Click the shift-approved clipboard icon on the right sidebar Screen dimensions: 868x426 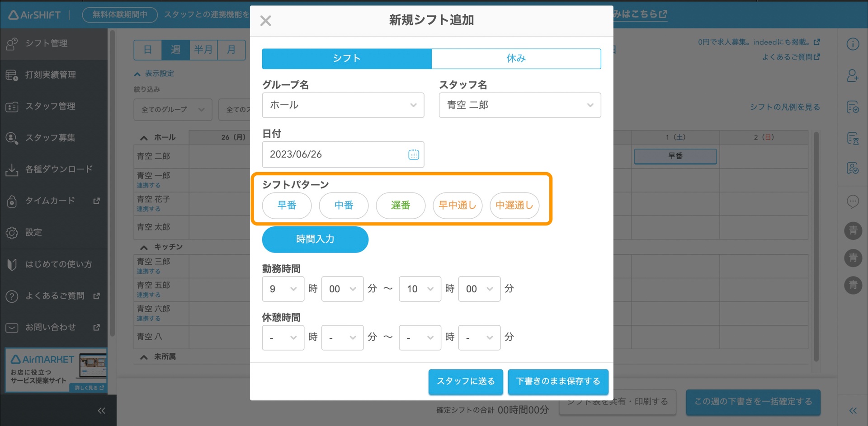(853, 107)
